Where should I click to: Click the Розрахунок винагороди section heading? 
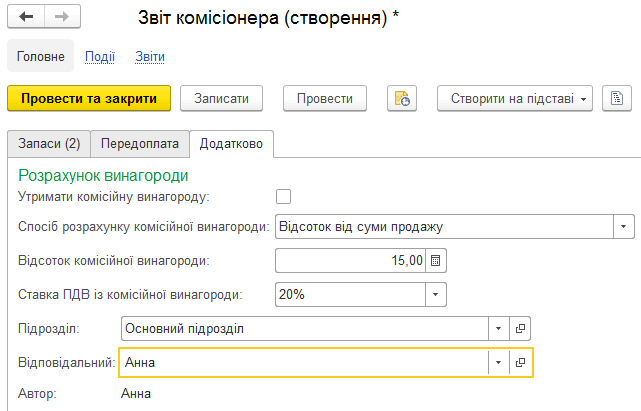pyautogui.click(x=103, y=175)
